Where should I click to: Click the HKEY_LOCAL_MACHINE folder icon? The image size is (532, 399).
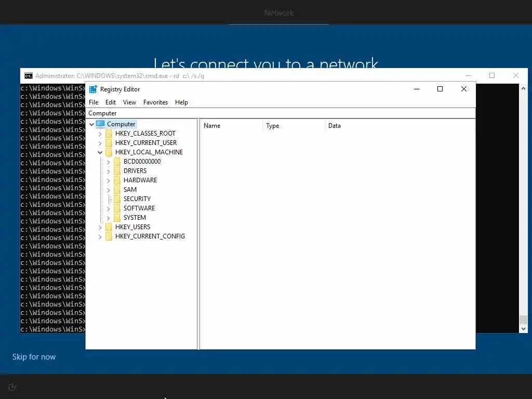pyautogui.click(x=109, y=152)
